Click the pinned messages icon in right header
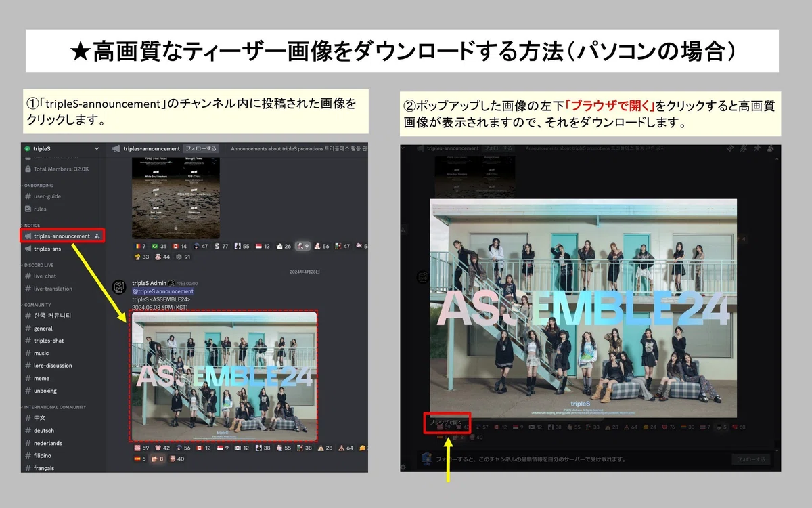 coord(758,148)
